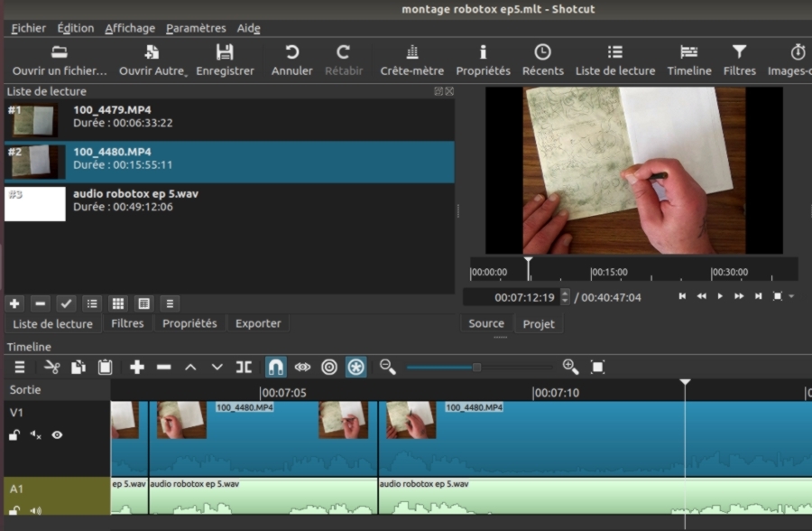812x531 pixels.
Task: Expand the player zoom options dropdown
Action: 791,296
